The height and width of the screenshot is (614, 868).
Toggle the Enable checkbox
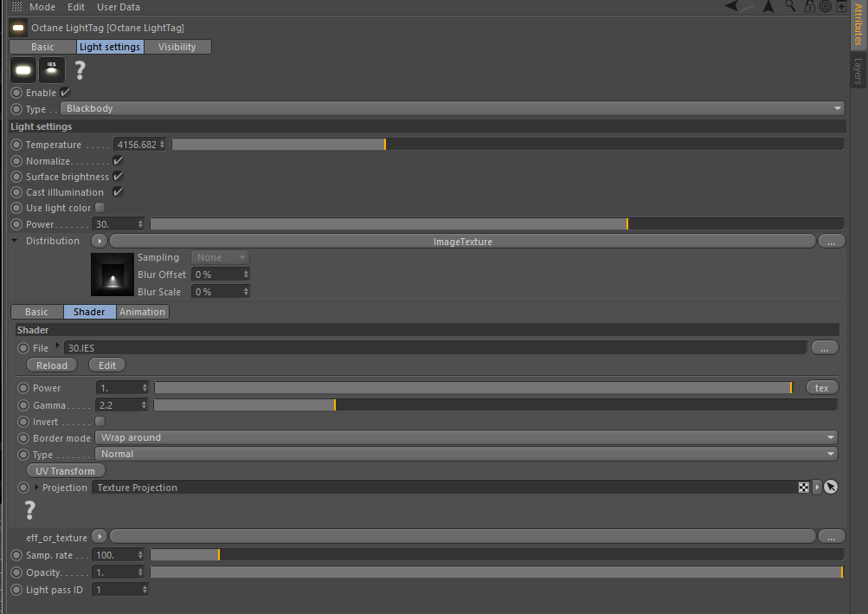coord(65,93)
